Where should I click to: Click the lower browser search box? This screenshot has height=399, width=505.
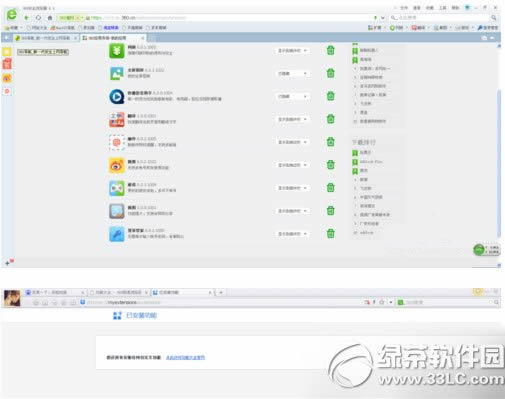[x=448, y=302]
